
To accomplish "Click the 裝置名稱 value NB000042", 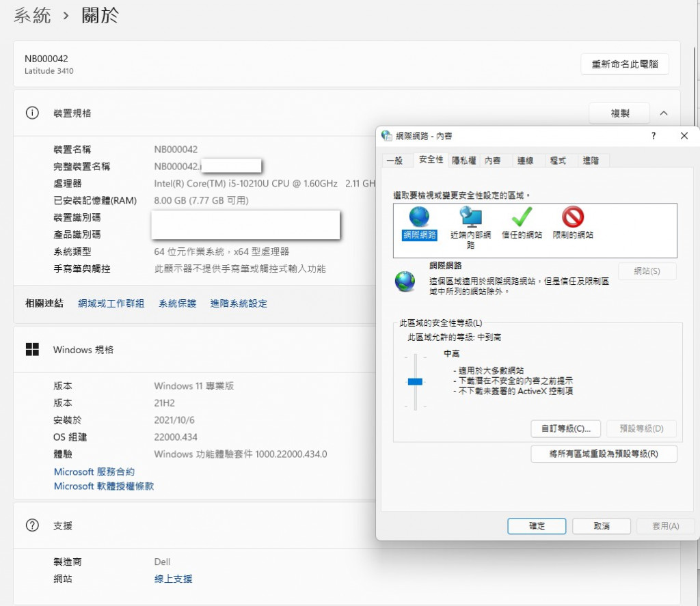I will pyautogui.click(x=176, y=150).
